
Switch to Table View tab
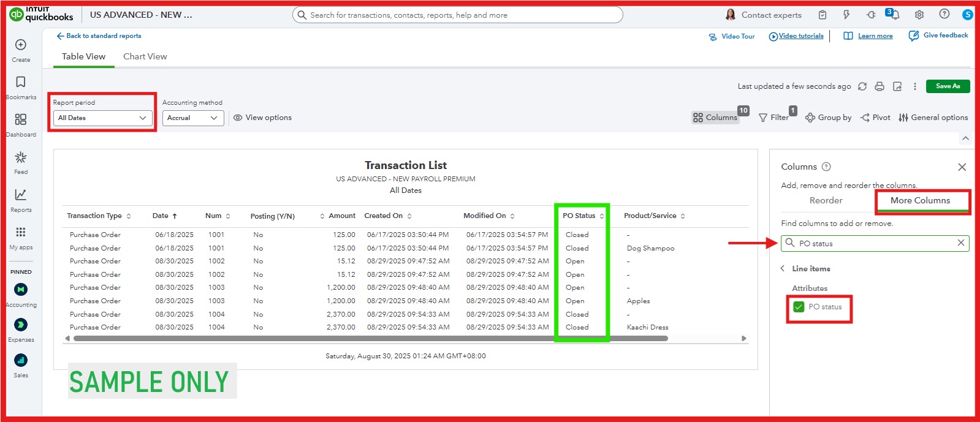[x=84, y=56]
